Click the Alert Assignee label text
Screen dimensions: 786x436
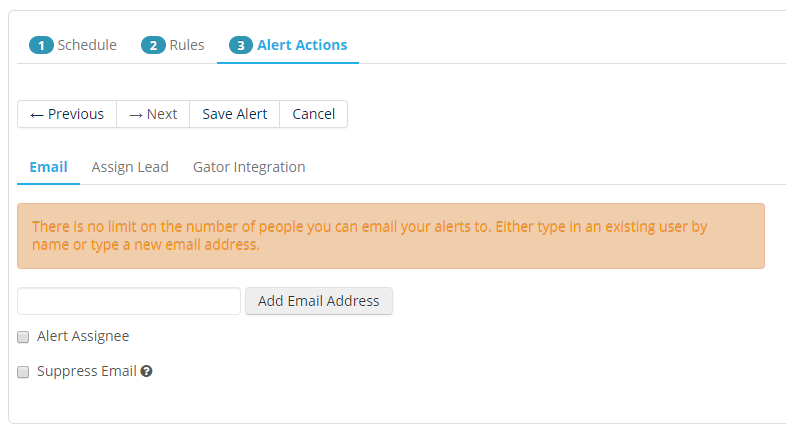(83, 337)
